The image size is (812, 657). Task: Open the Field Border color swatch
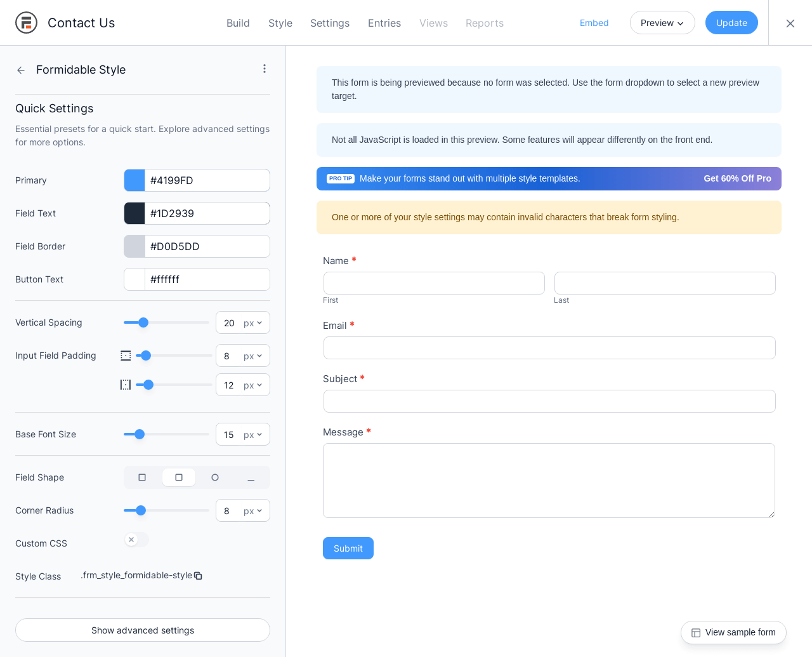click(134, 246)
